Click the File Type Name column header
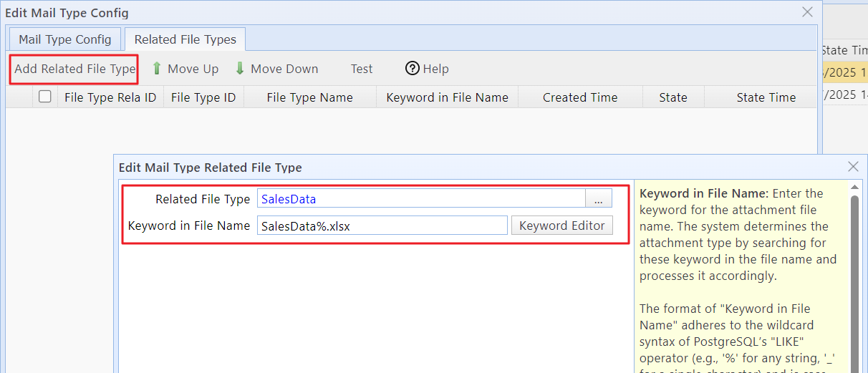The height and width of the screenshot is (373, 868). point(310,97)
